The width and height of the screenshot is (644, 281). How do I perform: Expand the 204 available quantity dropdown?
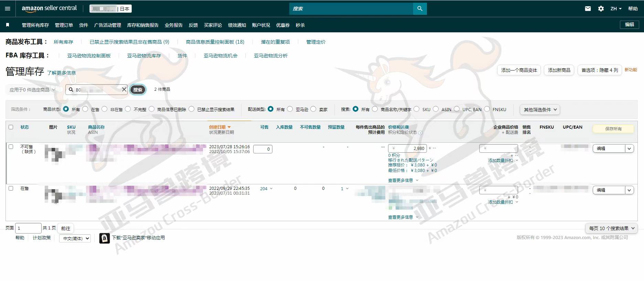tap(266, 188)
